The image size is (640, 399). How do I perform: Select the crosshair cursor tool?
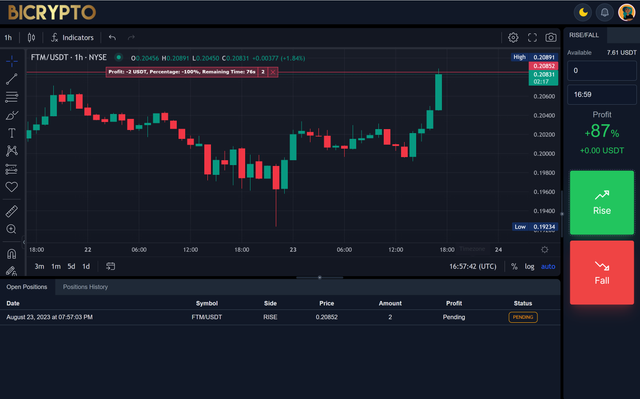coord(11,61)
